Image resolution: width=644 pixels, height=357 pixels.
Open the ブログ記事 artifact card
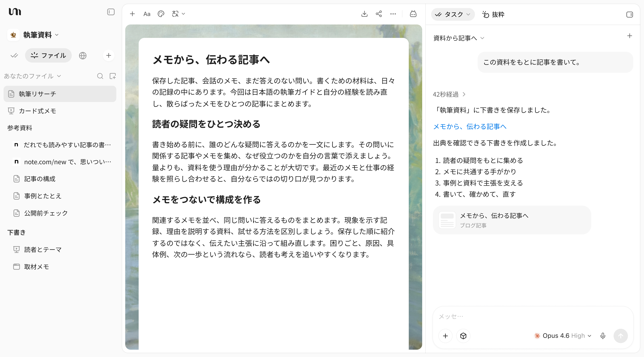click(x=512, y=220)
